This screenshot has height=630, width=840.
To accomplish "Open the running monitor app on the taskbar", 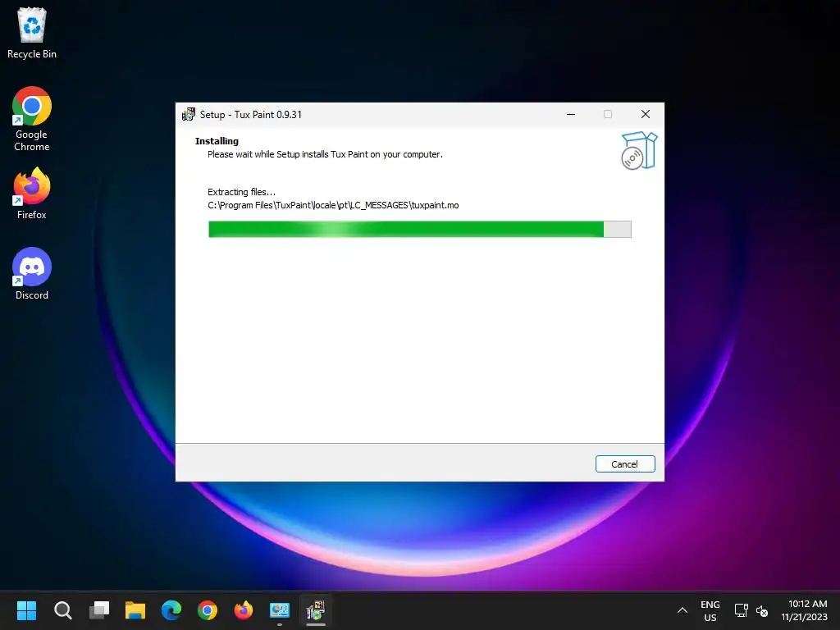I will click(x=280, y=610).
